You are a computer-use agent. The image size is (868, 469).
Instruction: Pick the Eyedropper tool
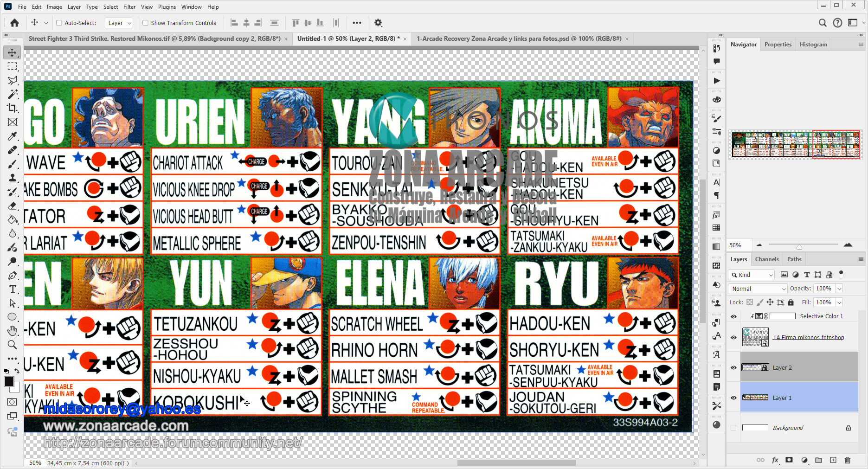click(x=13, y=136)
